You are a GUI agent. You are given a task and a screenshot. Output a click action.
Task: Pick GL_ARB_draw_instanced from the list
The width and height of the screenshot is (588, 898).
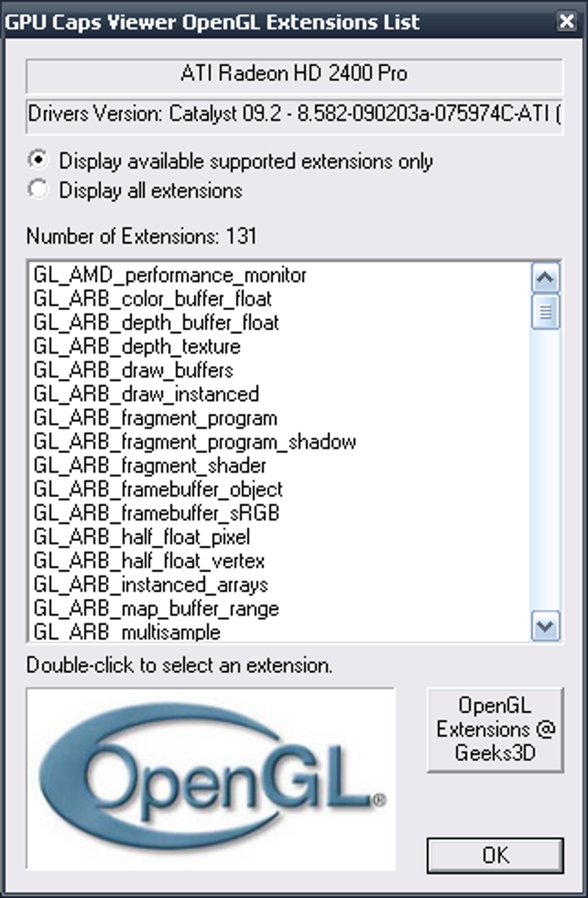[x=146, y=394]
